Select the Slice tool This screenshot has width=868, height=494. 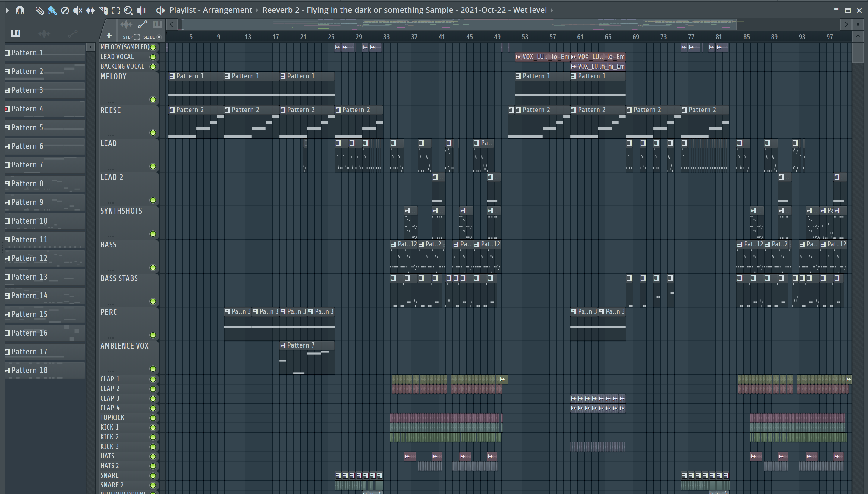click(x=103, y=11)
